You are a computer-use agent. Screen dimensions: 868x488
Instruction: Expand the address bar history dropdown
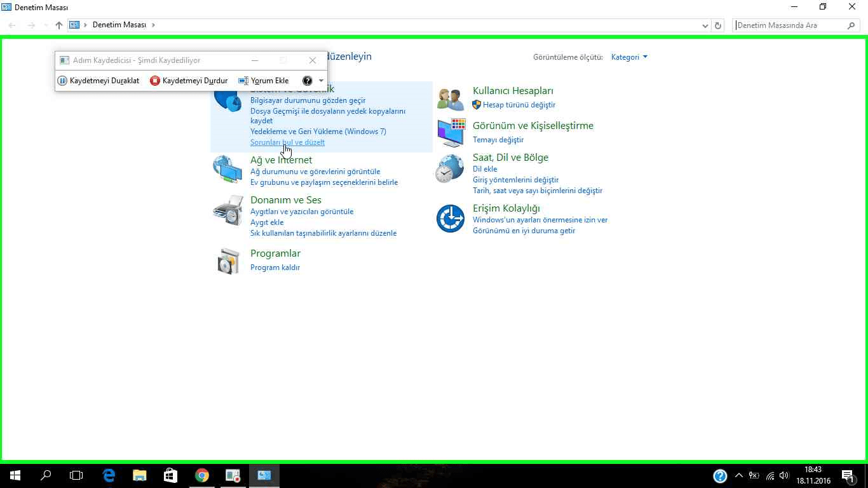tap(705, 25)
